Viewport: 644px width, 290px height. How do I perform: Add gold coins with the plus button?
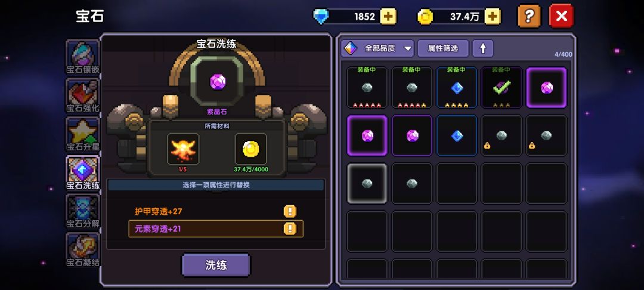pos(493,17)
